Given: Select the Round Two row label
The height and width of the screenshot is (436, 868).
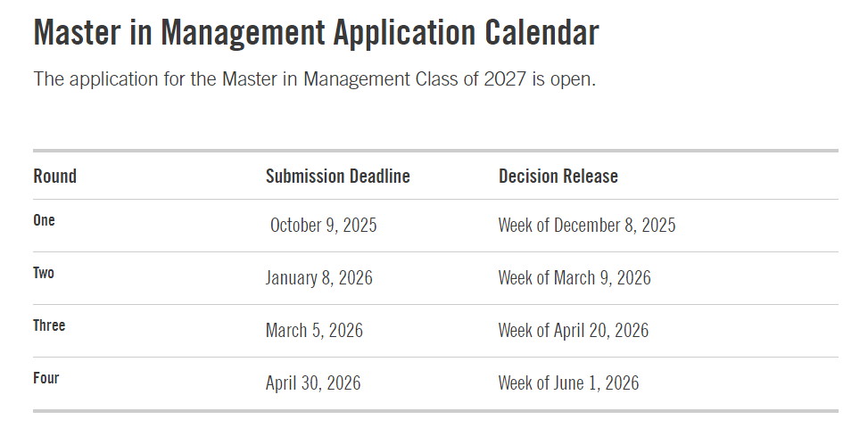Looking at the screenshot, I should [44, 273].
